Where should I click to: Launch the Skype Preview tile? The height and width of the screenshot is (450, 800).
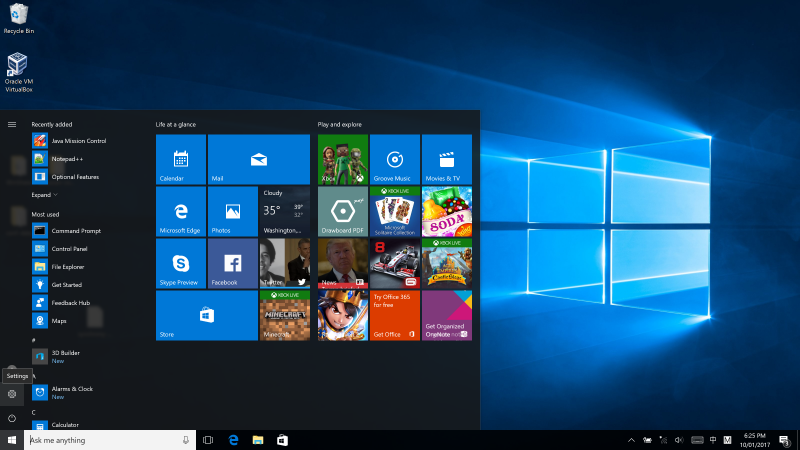[x=181, y=263]
